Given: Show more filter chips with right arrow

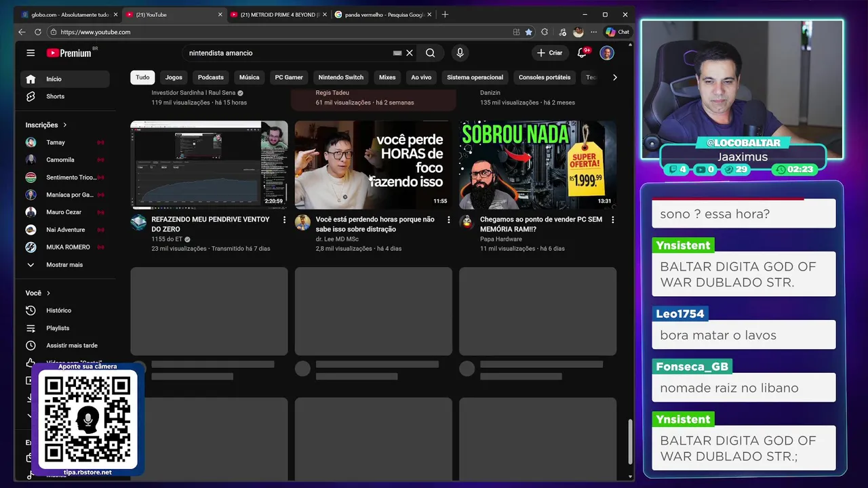Looking at the screenshot, I should coord(614,77).
